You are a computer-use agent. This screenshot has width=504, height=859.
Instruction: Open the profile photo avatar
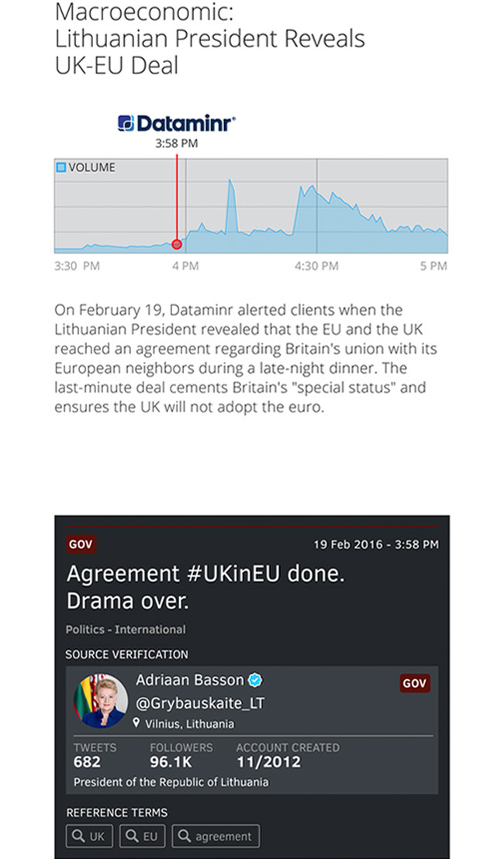click(x=100, y=701)
